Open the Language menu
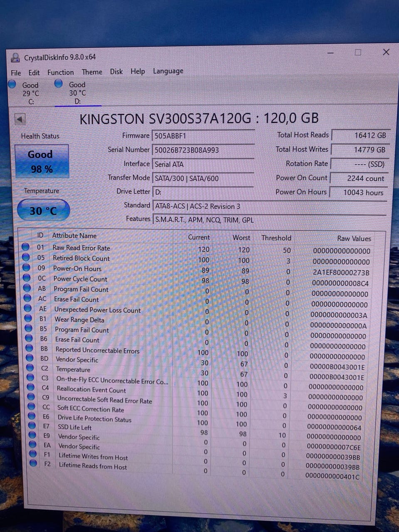The width and height of the screenshot is (399, 532). tap(168, 71)
